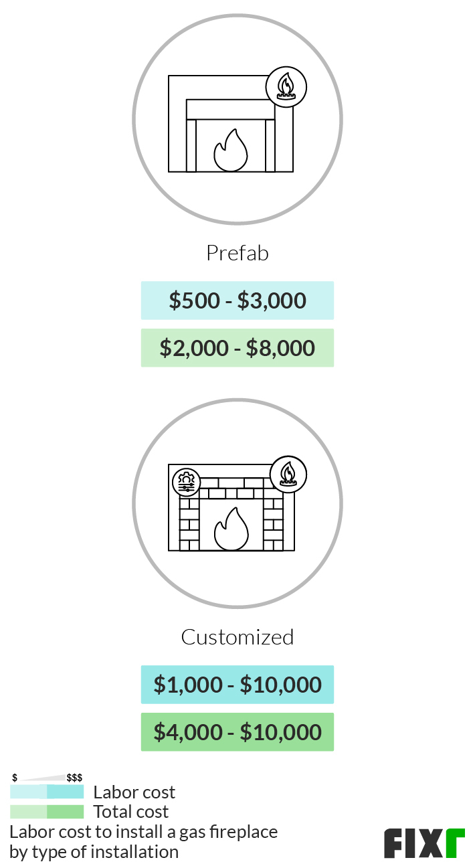Click the dark blue Labor cost legend swatch
This screenshot has height=868, width=475.
click(x=66, y=792)
